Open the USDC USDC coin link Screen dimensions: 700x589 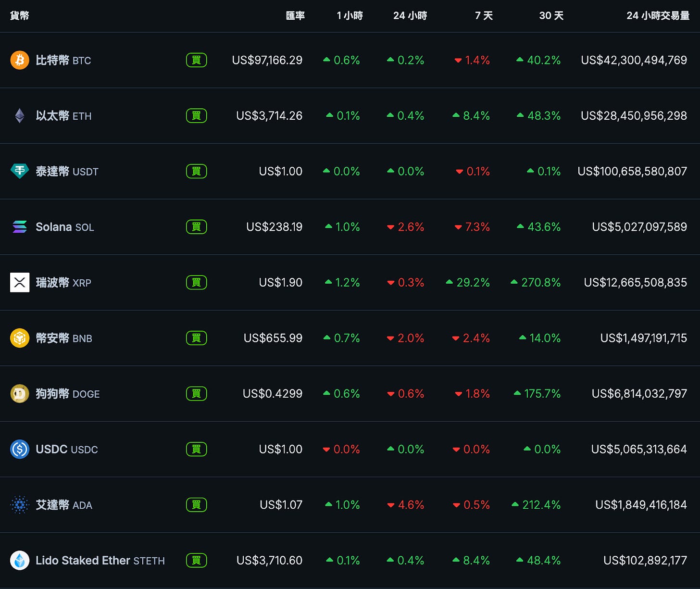click(x=67, y=449)
